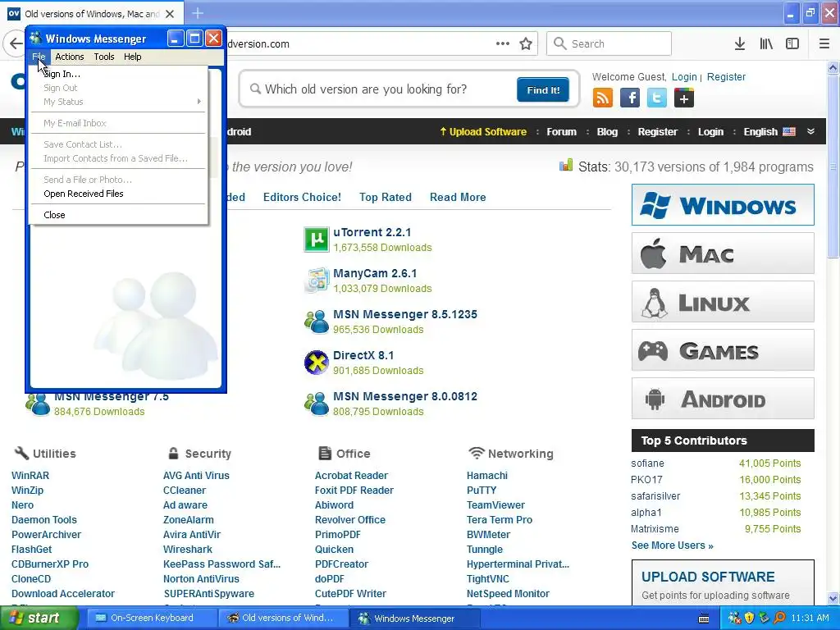Click the MSN Messenger 7.5 icon

pos(38,404)
